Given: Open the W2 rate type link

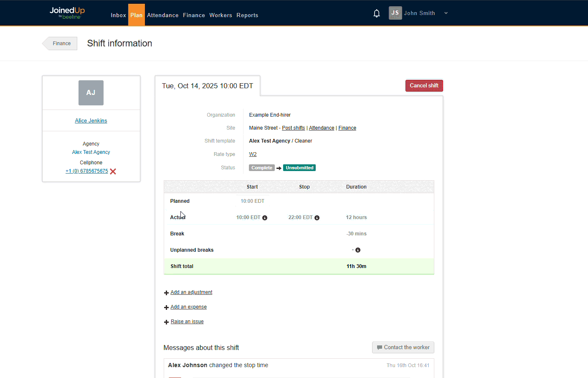Looking at the screenshot, I should pos(253,154).
